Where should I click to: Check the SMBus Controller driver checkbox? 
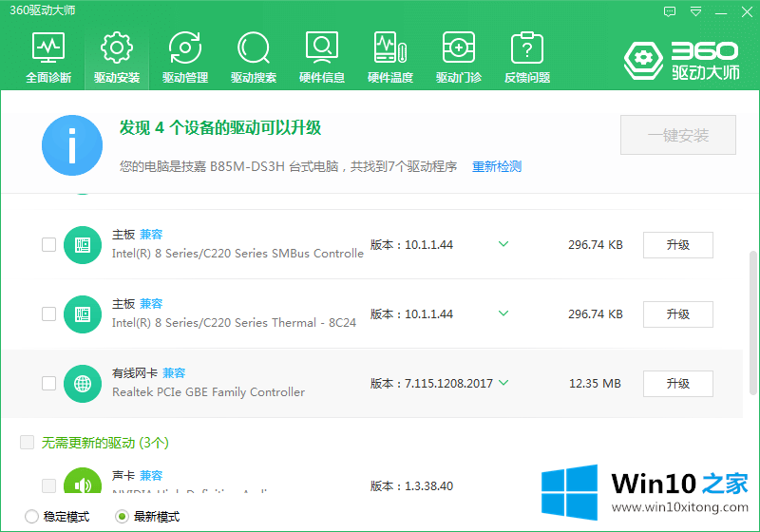49,245
